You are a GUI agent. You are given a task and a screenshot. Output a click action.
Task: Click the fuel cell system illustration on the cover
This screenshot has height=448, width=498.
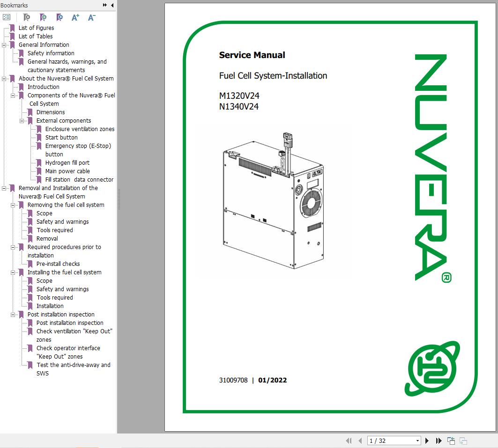click(x=274, y=201)
